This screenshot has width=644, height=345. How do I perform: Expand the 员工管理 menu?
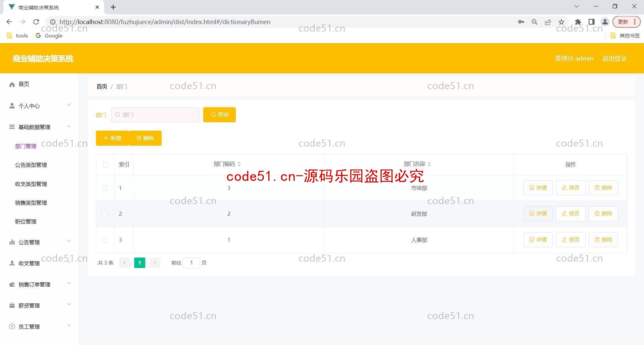click(x=69, y=326)
